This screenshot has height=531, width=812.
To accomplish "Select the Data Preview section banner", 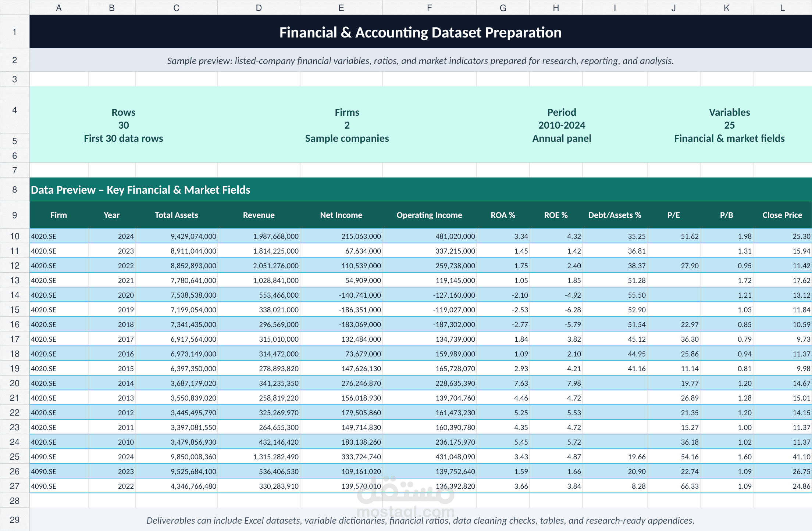I will point(421,190).
